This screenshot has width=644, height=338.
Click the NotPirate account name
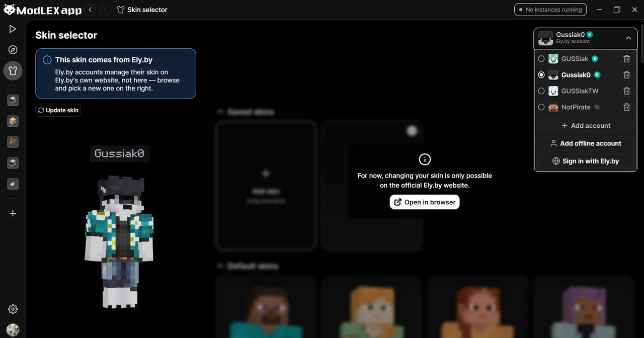(576, 107)
